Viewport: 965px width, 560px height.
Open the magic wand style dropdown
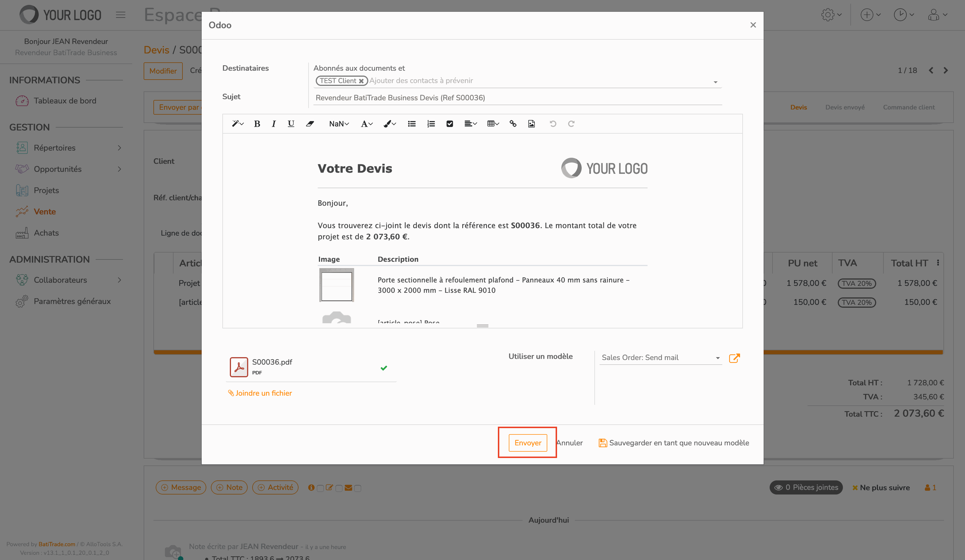pos(237,124)
